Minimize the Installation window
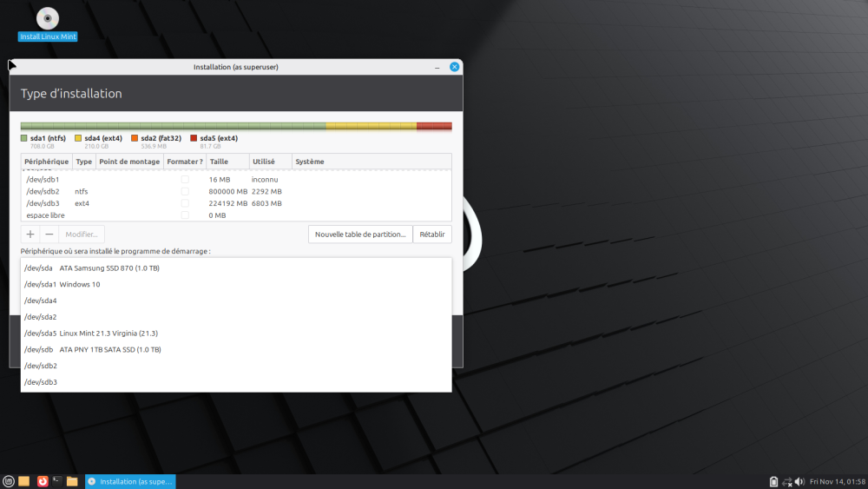 pyautogui.click(x=437, y=67)
